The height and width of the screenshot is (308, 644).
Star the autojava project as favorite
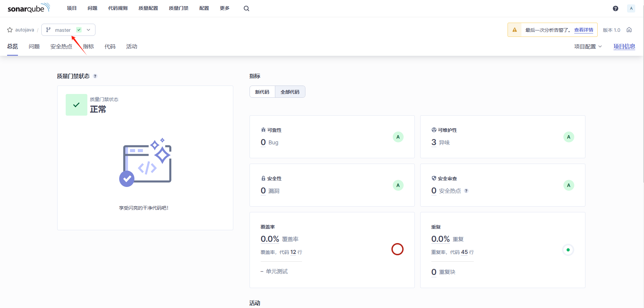pos(10,30)
